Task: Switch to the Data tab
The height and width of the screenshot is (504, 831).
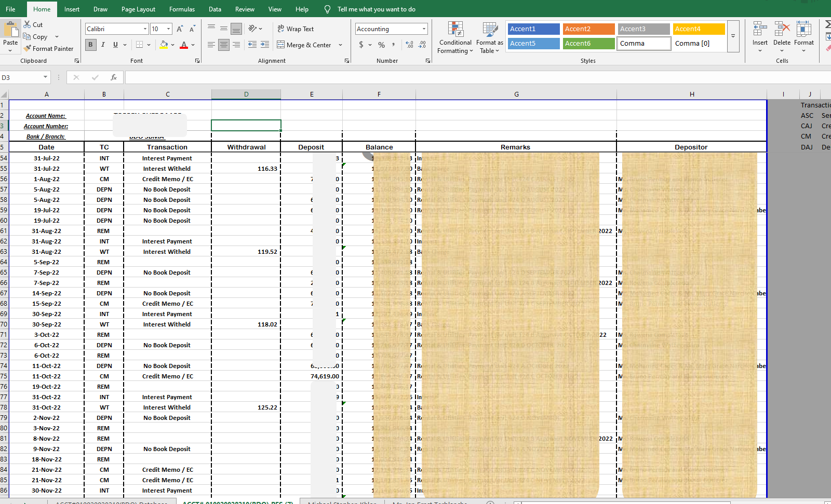Action: pos(215,9)
